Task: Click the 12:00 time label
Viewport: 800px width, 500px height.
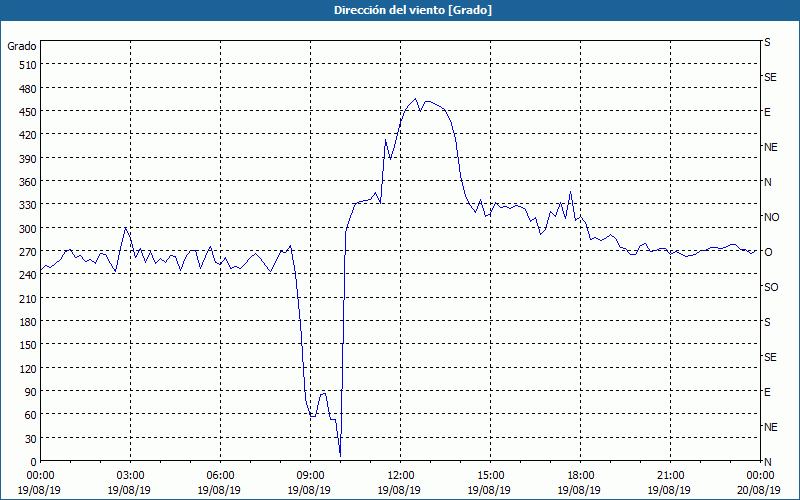Action: [401, 476]
